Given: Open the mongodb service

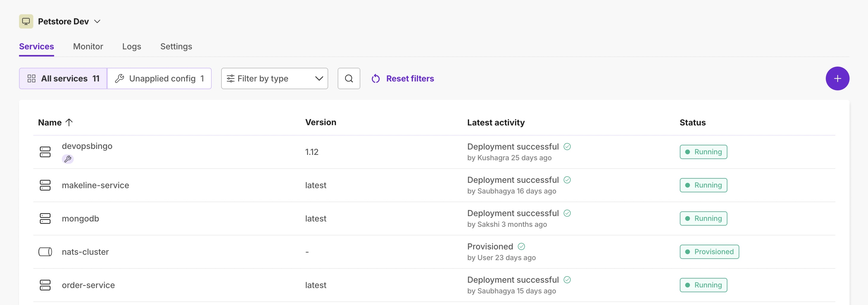Looking at the screenshot, I should pos(80,218).
